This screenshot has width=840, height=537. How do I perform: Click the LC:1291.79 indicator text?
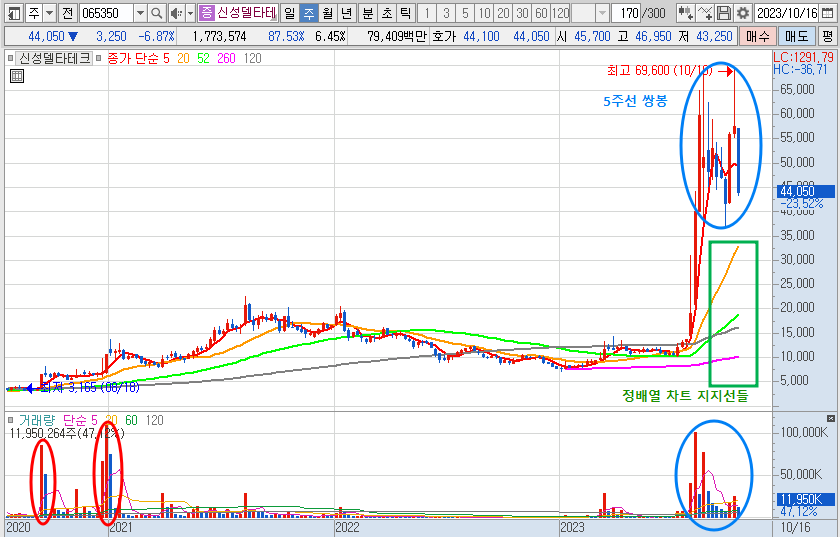click(803, 57)
